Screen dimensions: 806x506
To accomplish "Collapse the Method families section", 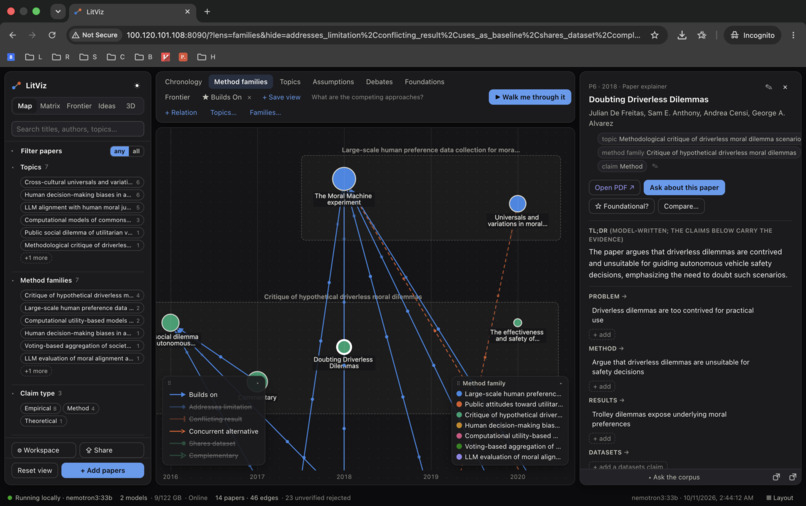I will coord(12,280).
